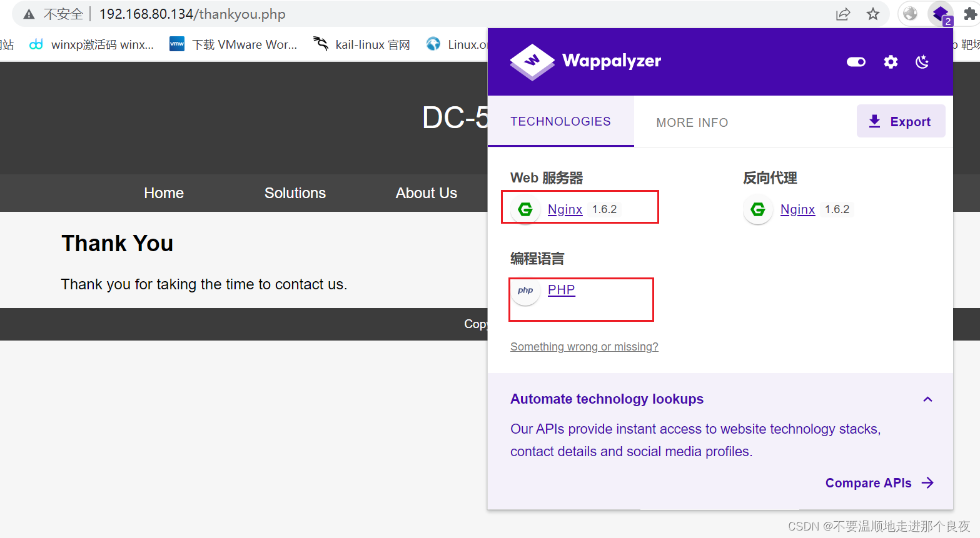Switch to the MORE INFO tab

pos(692,122)
